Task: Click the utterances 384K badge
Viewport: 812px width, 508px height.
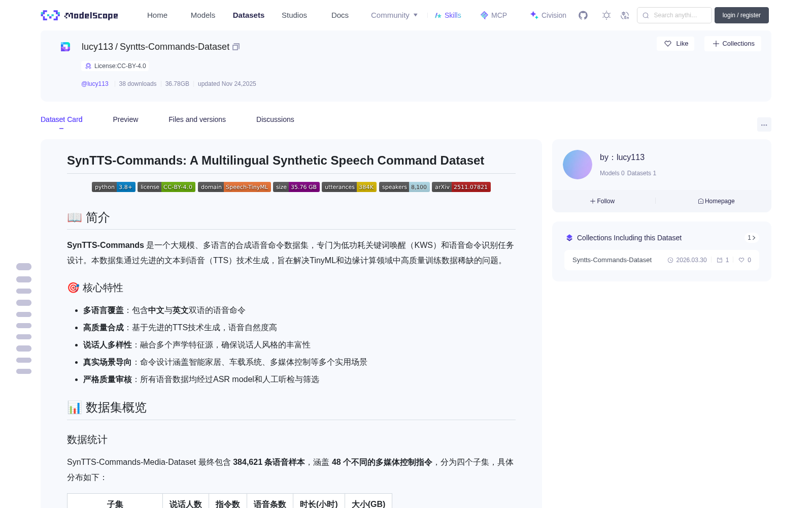Action: click(x=349, y=187)
